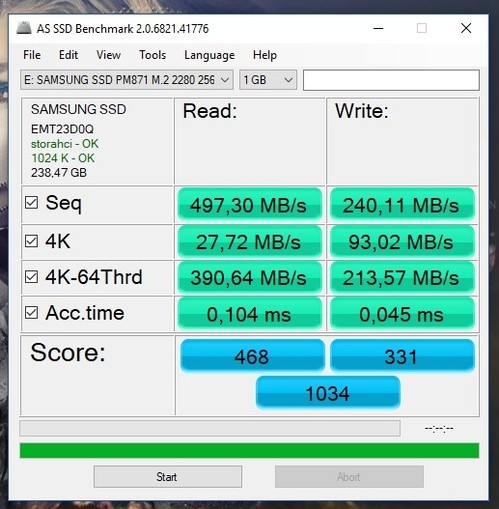
Task: Open the File menu
Action: point(32,55)
